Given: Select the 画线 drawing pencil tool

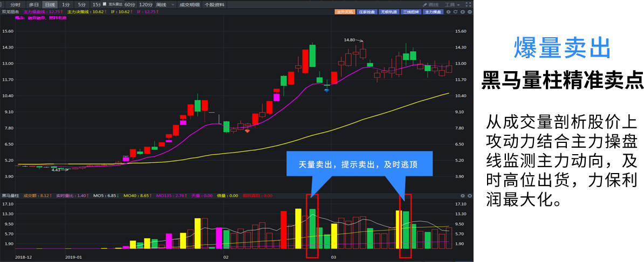Looking at the screenshot, I should click(429, 4).
